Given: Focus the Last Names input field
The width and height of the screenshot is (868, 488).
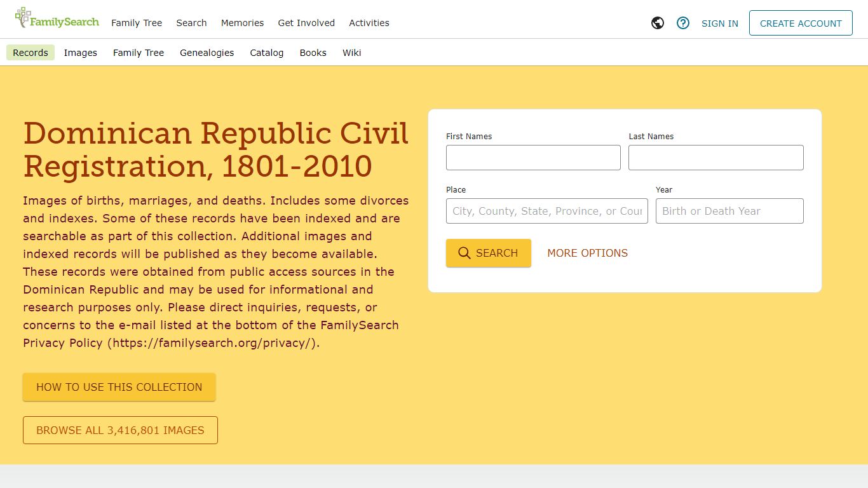Looking at the screenshot, I should (x=716, y=158).
